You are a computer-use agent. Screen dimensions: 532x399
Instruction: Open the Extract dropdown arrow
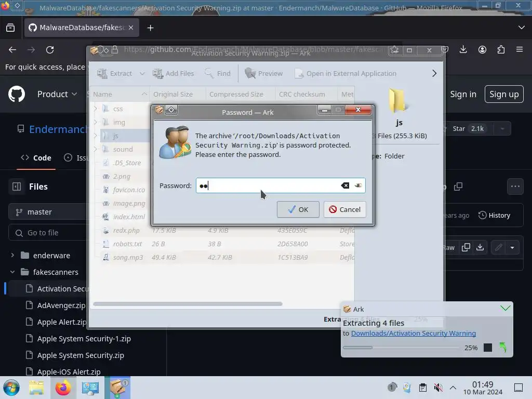click(x=142, y=73)
